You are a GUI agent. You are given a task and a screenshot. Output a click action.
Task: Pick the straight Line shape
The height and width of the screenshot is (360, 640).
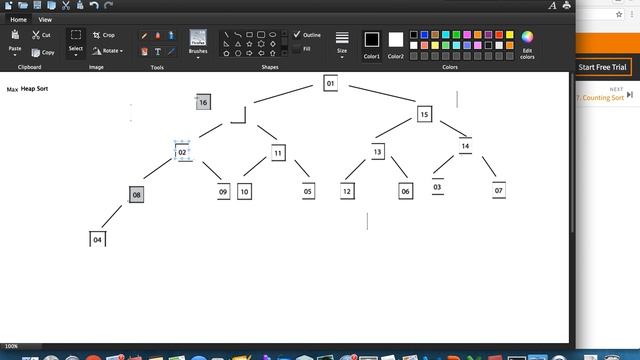tap(226, 35)
